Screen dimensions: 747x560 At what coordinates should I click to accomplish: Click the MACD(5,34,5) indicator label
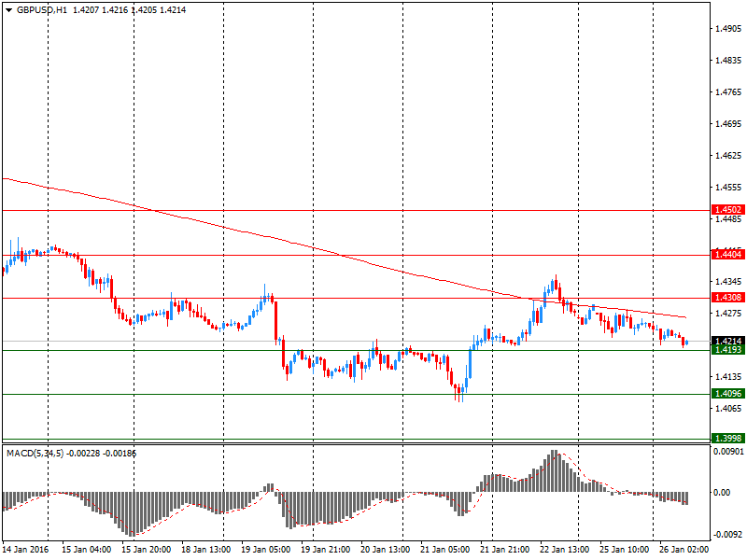35,454
